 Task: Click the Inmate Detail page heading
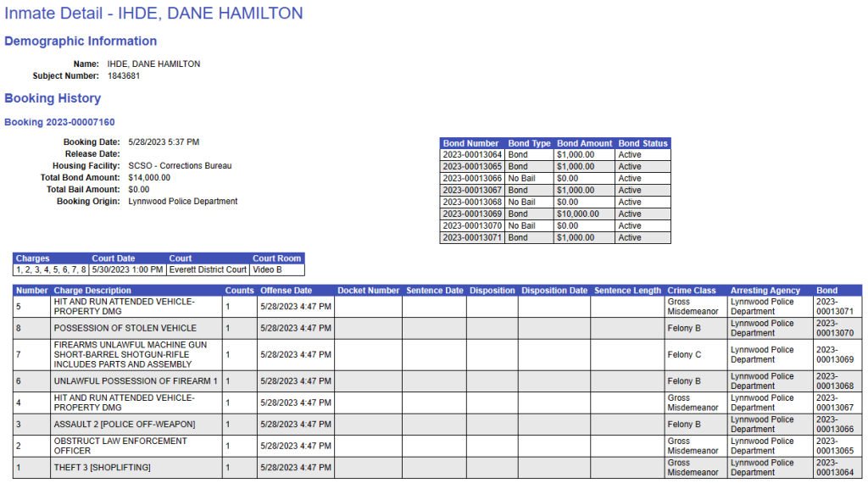153,14
